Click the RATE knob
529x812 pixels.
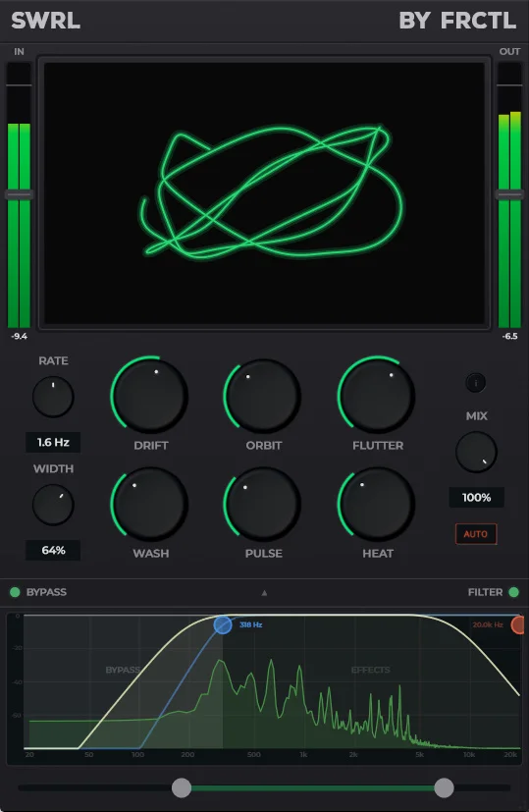coord(53,398)
